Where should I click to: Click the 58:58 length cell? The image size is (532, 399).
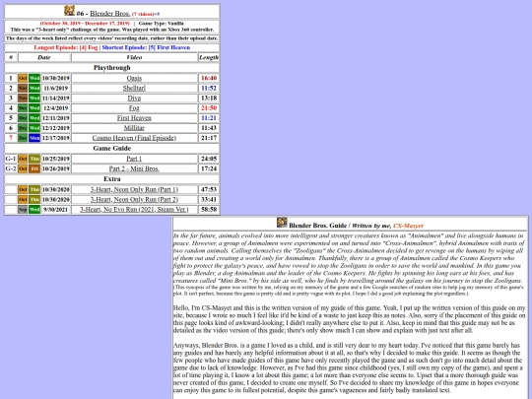click(x=209, y=209)
